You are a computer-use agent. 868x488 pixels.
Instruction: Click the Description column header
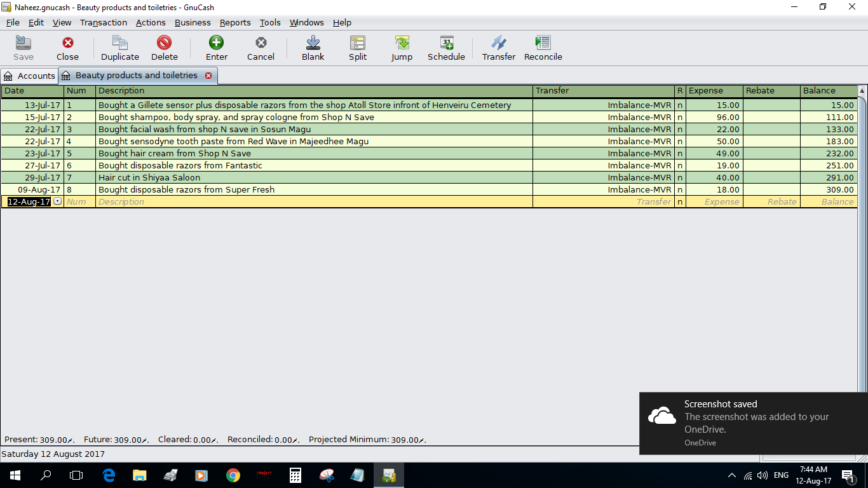point(314,91)
